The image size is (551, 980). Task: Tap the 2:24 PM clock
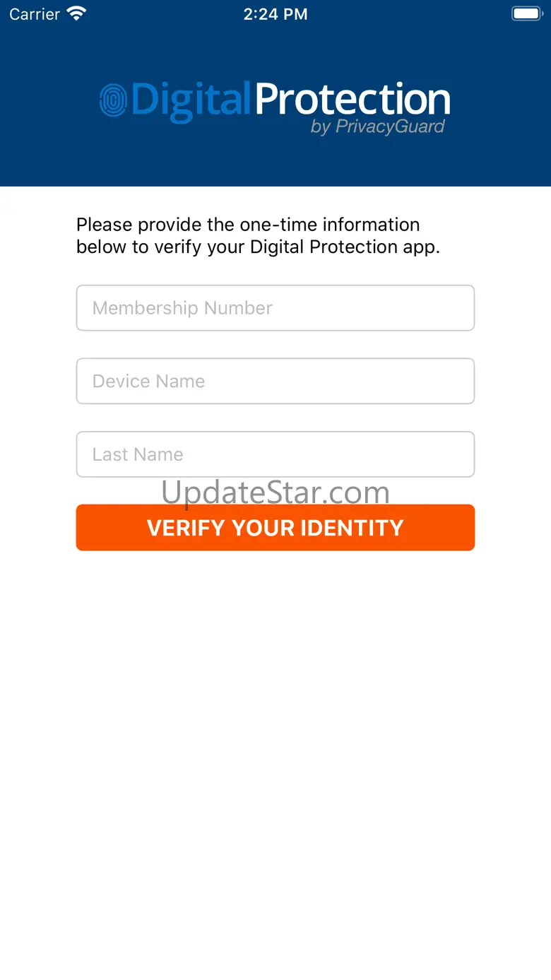point(275,14)
